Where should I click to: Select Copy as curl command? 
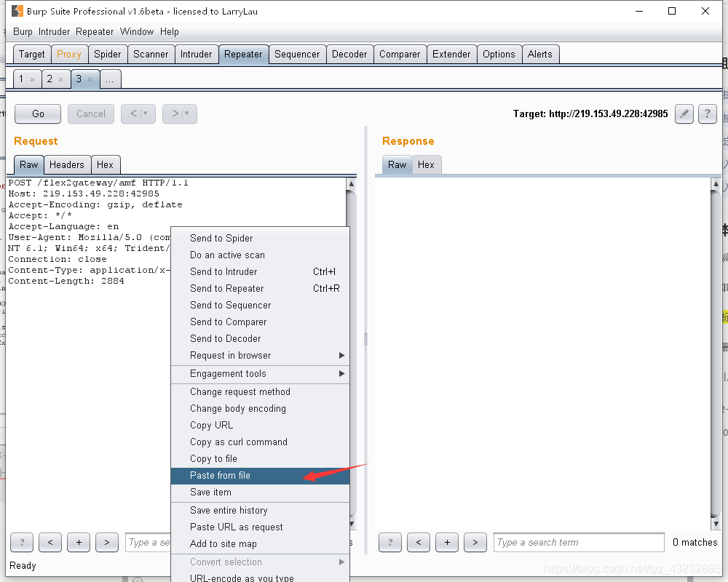point(260,442)
